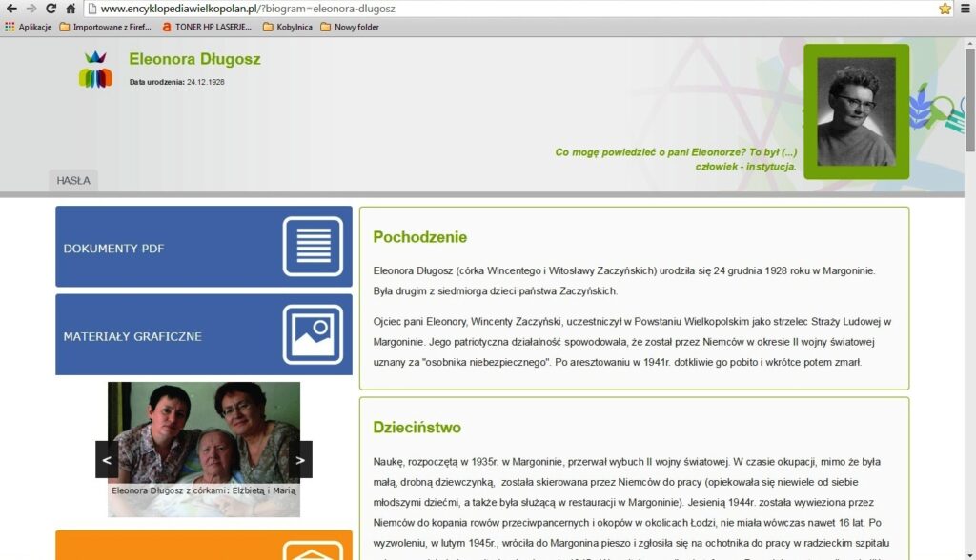The height and width of the screenshot is (560, 976).
Task: Open the Aplikacje apps grid icon
Action: pyautogui.click(x=10, y=27)
